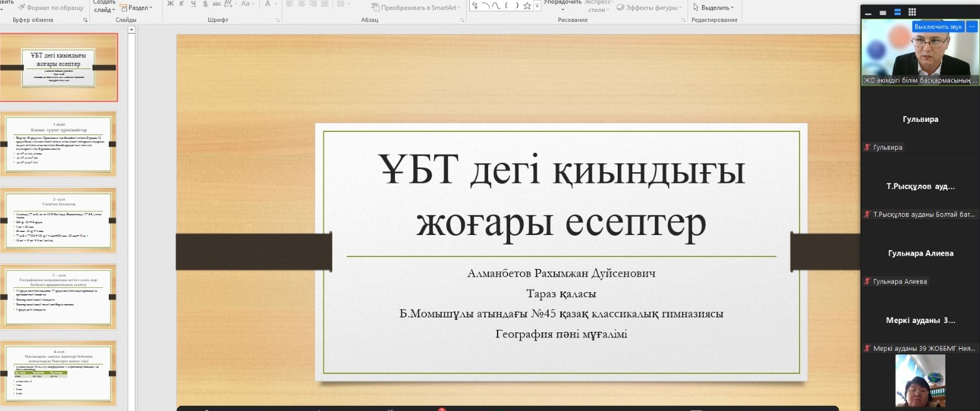Select the left brace shape
Screen dimensions: 980x411
[x=506, y=6]
